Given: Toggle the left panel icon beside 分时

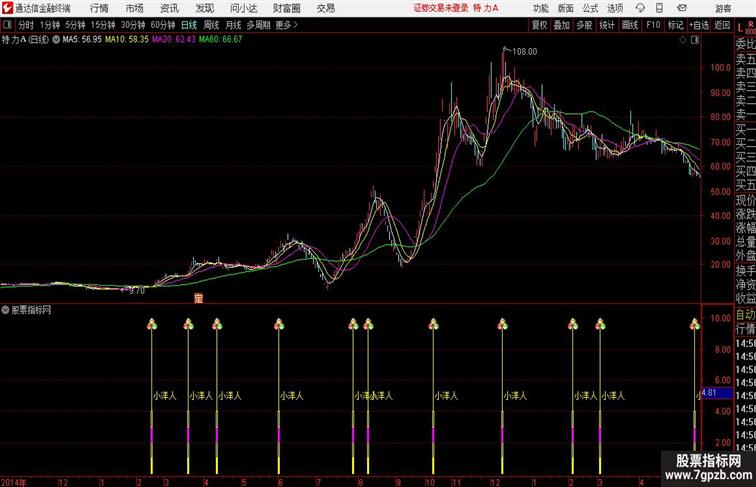Looking at the screenshot, I should pyautogui.click(x=7, y=25).
